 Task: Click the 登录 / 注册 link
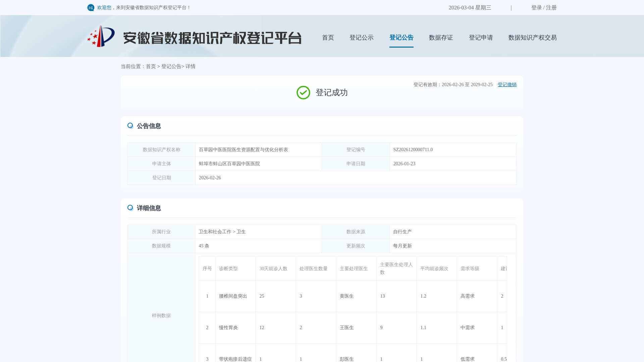tap(544, 8)
